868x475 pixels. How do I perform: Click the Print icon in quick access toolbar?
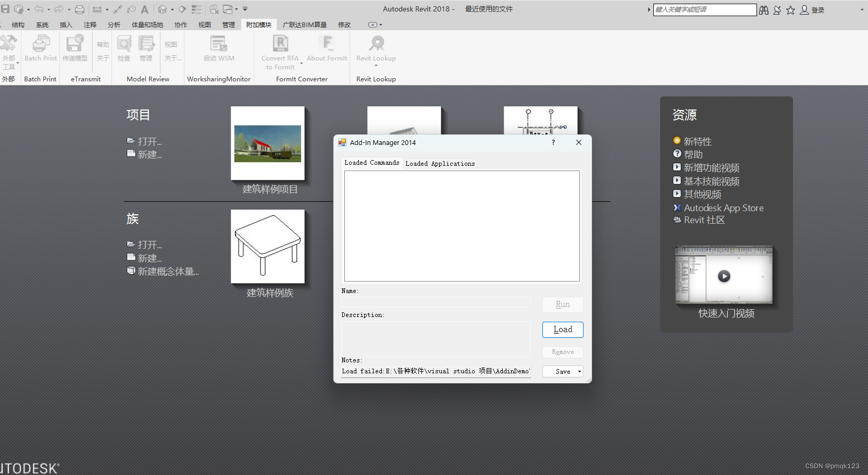[80, 9]
